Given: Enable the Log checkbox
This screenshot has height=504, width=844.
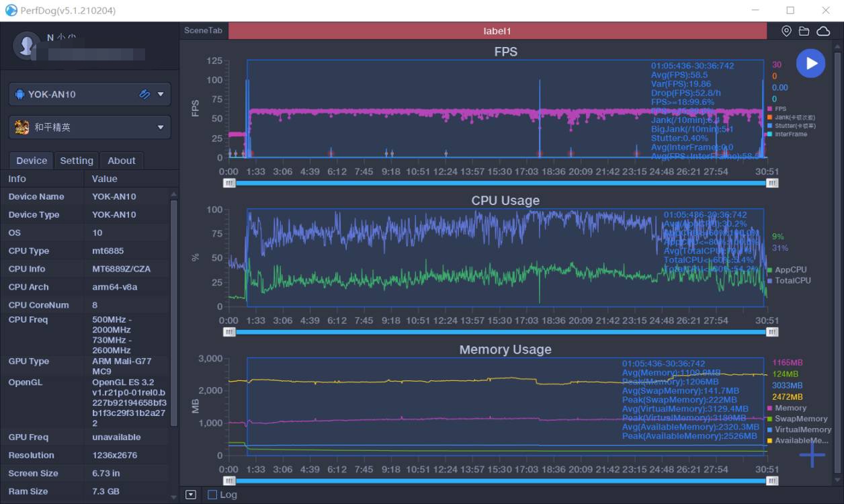Looking at the screenshot, I should point(212,495).
